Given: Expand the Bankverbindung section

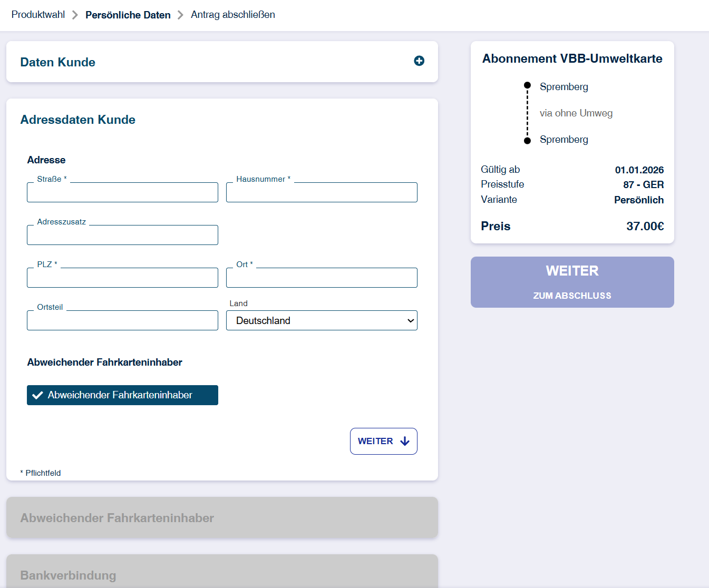Looking at the screenshot, I should [222, 574].
